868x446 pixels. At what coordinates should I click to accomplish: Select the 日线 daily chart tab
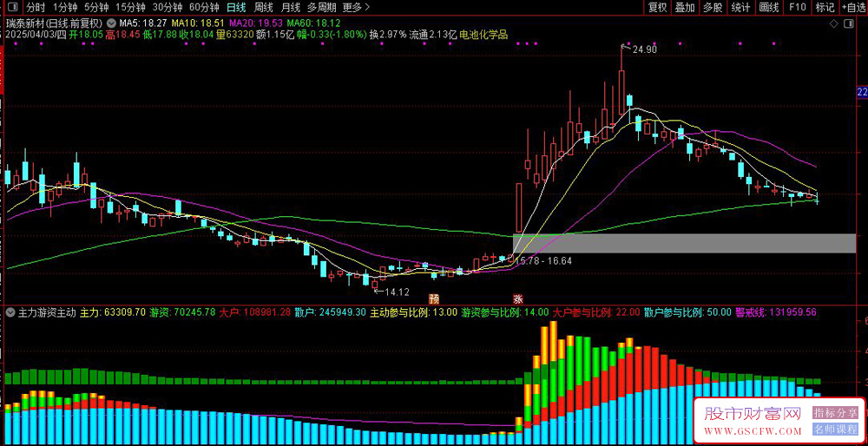pos(236,7)
